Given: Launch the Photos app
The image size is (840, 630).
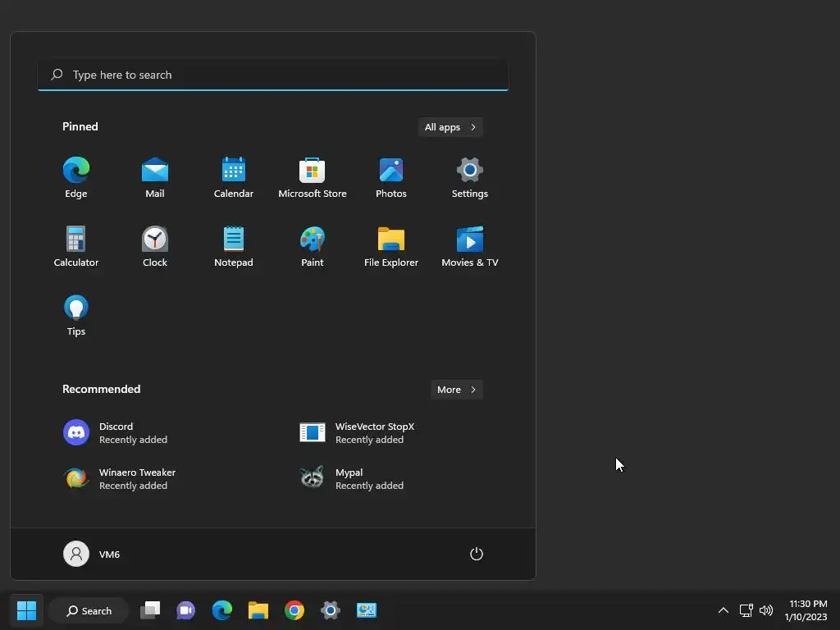Looking at the screenshot, I should [391, 178].
